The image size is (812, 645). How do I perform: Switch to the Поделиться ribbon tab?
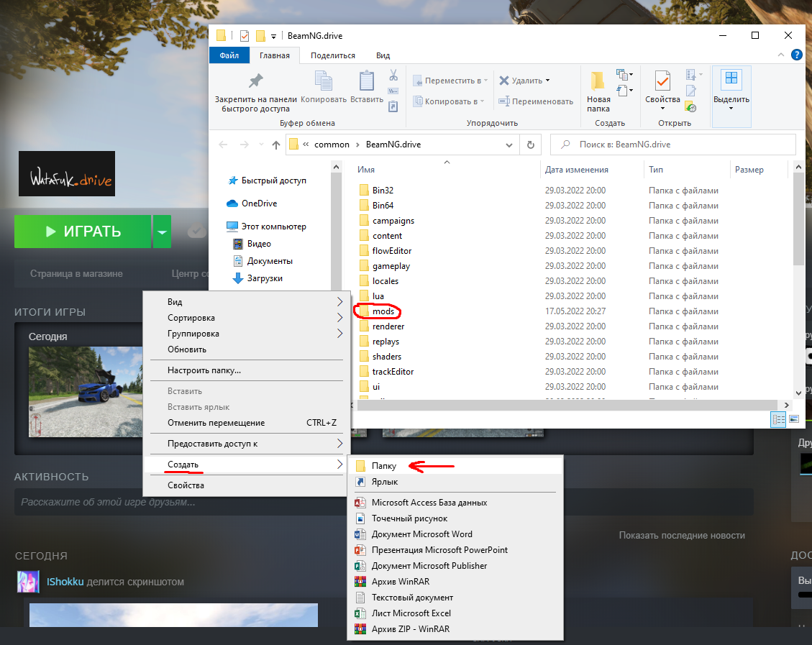(332, 55)
